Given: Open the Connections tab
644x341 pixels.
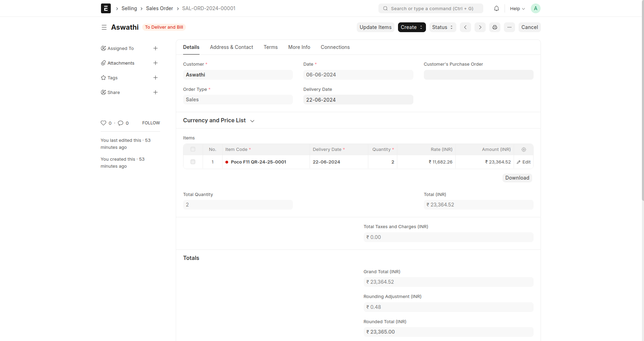Looking at the screenshot, I should point(335,47).
